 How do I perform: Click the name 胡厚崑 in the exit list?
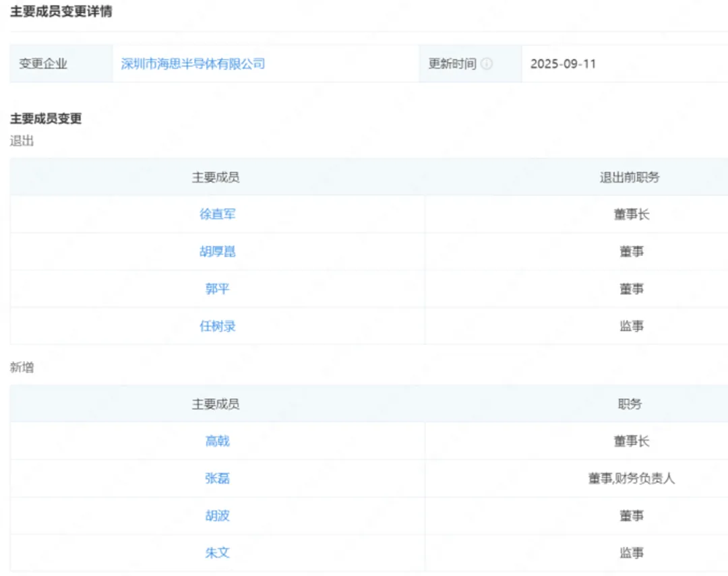217,251
